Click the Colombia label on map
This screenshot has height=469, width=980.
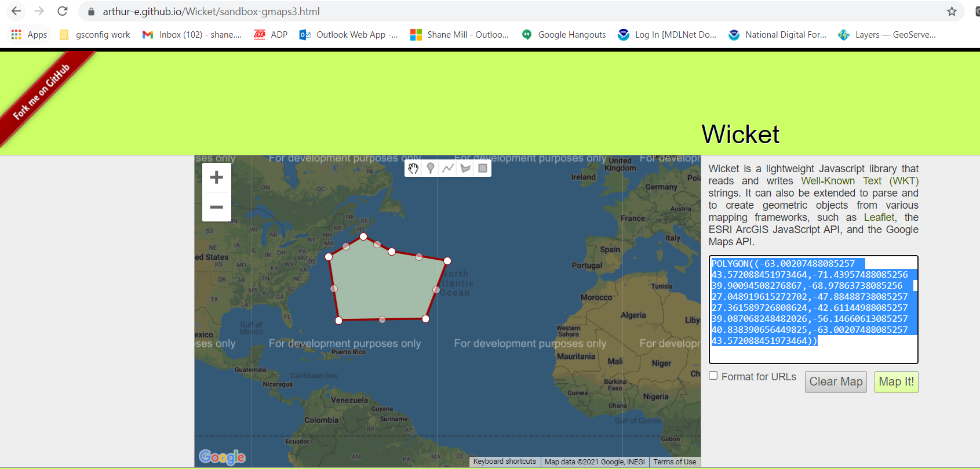(x=321, y=420)
